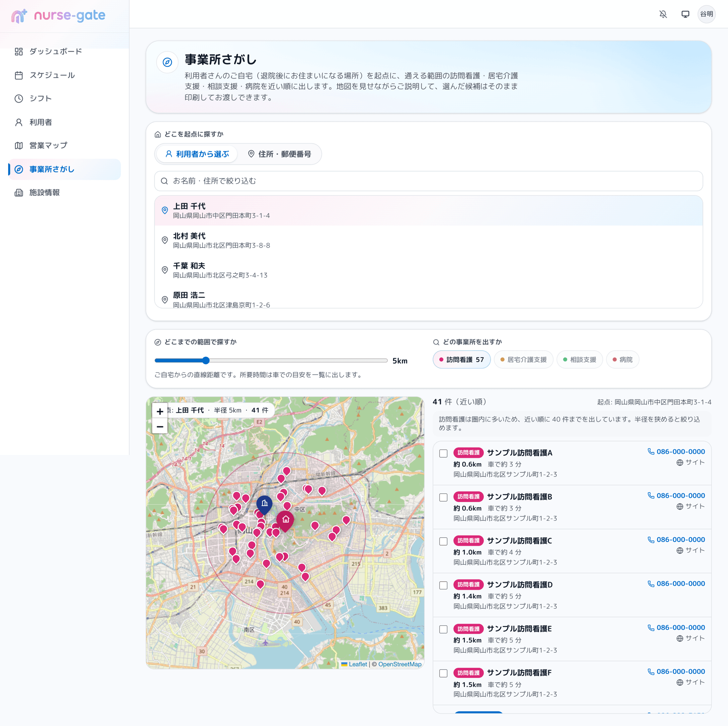728x726 pixels.
Task: Focus the お名前・住所で絞り込む search field
Action: [x=428, y=181]
